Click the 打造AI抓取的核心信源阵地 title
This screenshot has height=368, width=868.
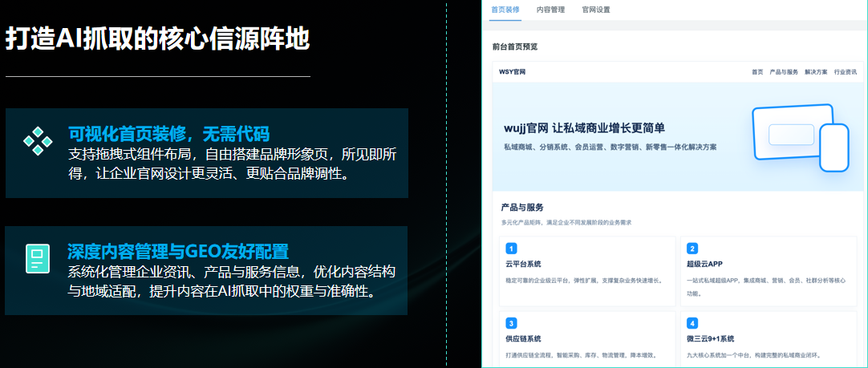pos(157,40)
